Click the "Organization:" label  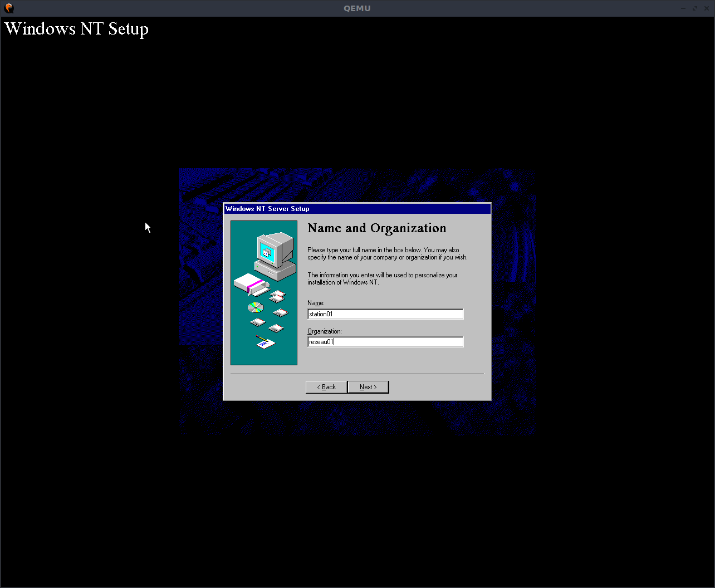[x=325, y=331]
